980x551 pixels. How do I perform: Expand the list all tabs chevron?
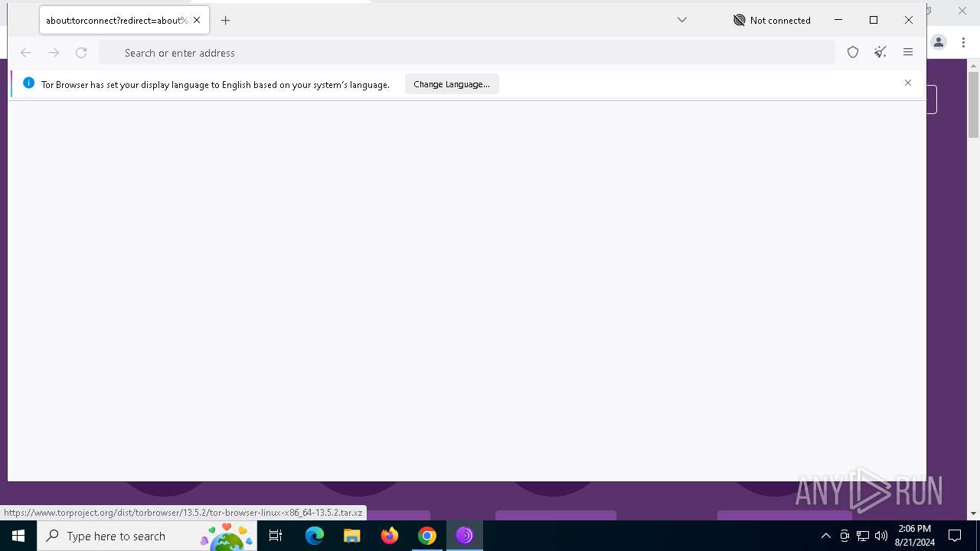click(682, 20)
